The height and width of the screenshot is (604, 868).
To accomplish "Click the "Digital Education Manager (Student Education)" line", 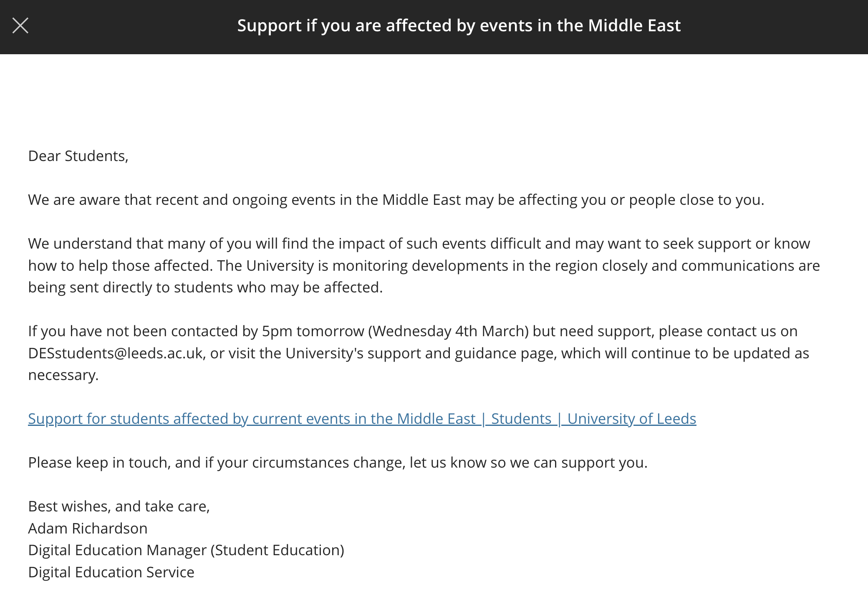I will (186, 550).
